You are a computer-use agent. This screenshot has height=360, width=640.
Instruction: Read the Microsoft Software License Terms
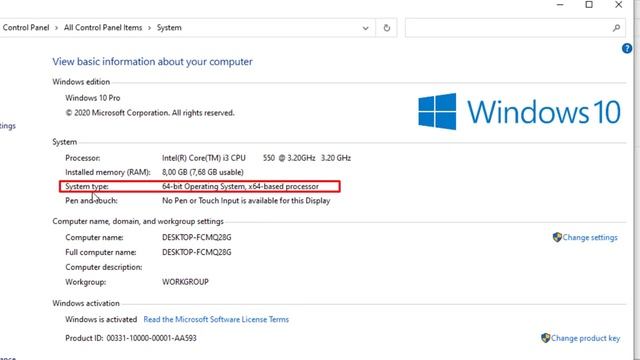(x=216, y=320)
